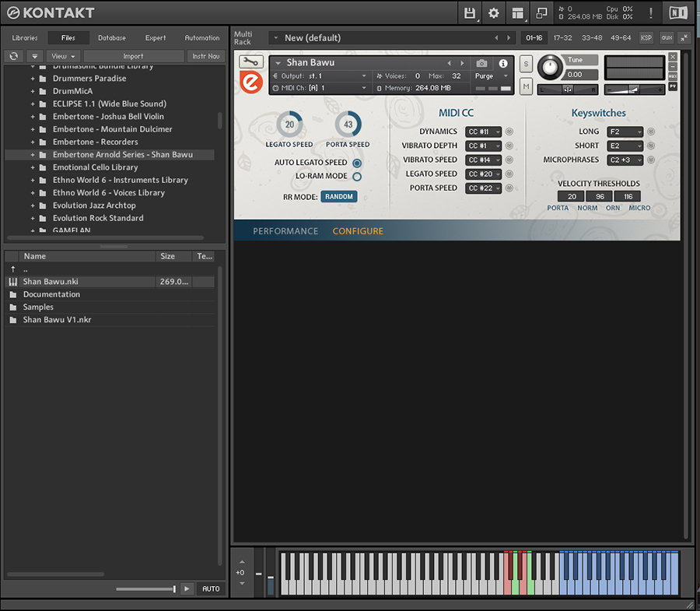Enable AUTO LEGATO SPEED radio toggle

point(357,163)
